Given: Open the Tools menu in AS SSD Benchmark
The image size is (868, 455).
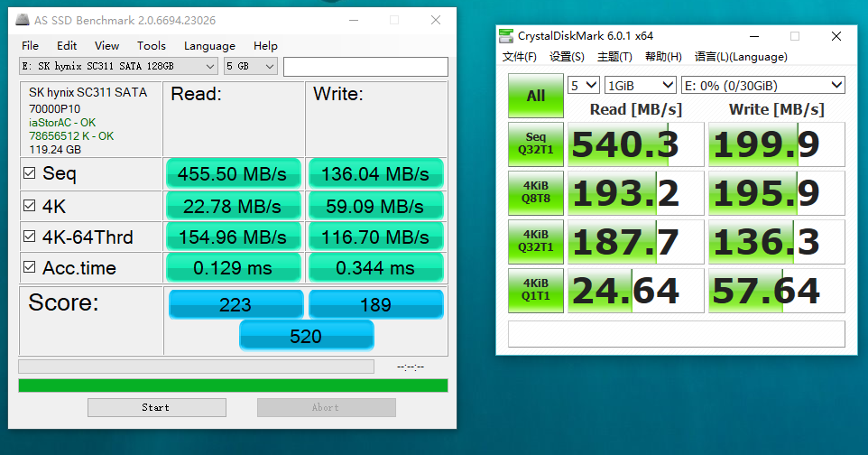Looking at the screenshot, I should pos(151,45).
